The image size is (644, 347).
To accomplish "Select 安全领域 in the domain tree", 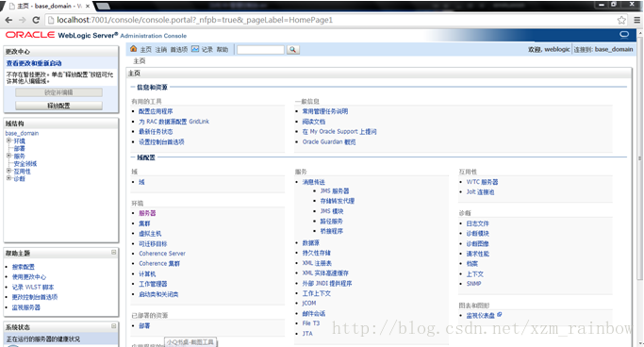I will point(25,163).
